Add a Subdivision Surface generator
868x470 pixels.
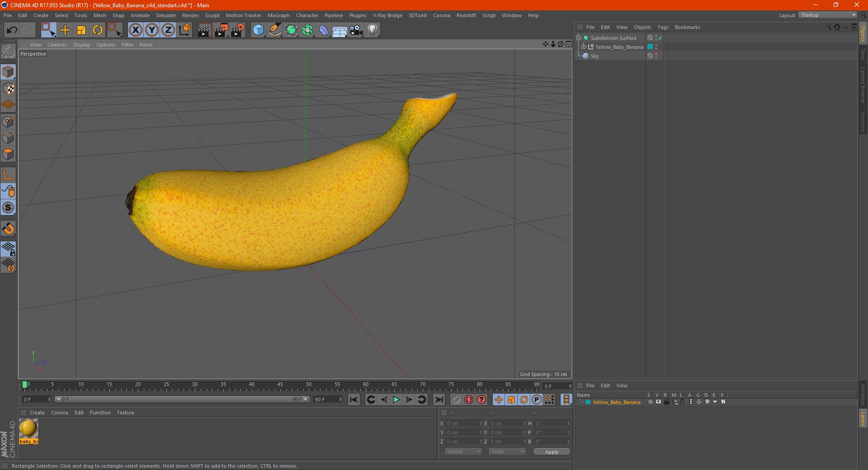tap(292, 30)
